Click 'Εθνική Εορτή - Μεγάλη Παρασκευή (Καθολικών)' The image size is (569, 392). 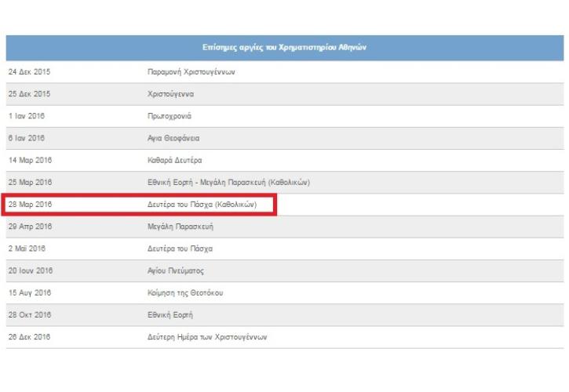(228, 183)
